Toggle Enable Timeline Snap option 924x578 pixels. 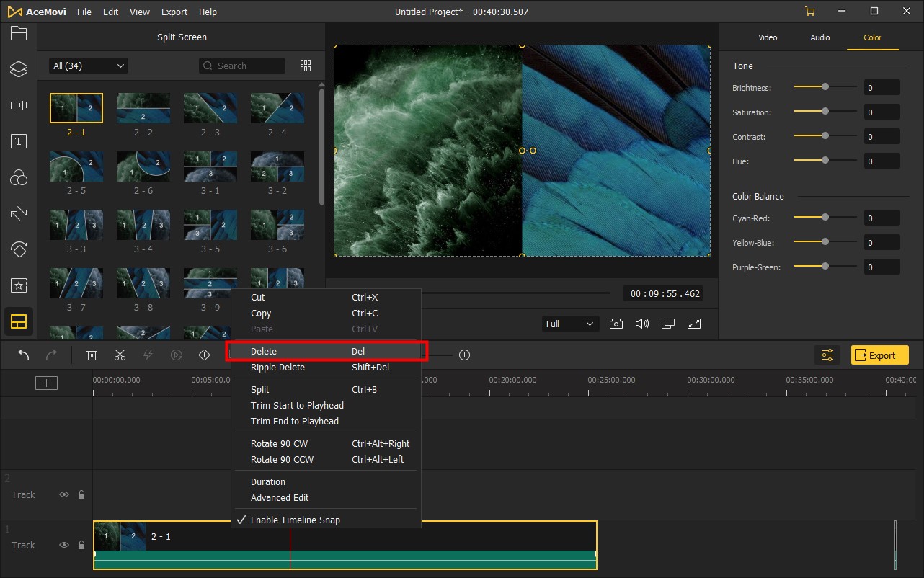pos(295,520)
